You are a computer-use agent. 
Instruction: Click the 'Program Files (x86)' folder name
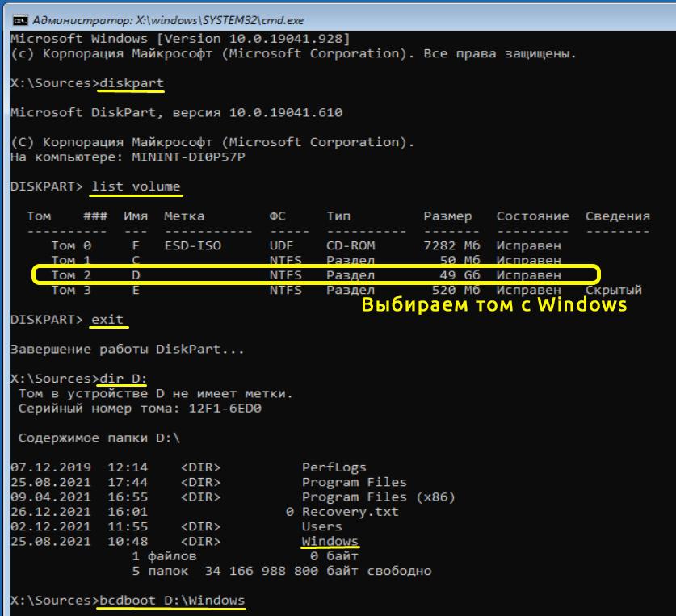click(x=379, y=497)
